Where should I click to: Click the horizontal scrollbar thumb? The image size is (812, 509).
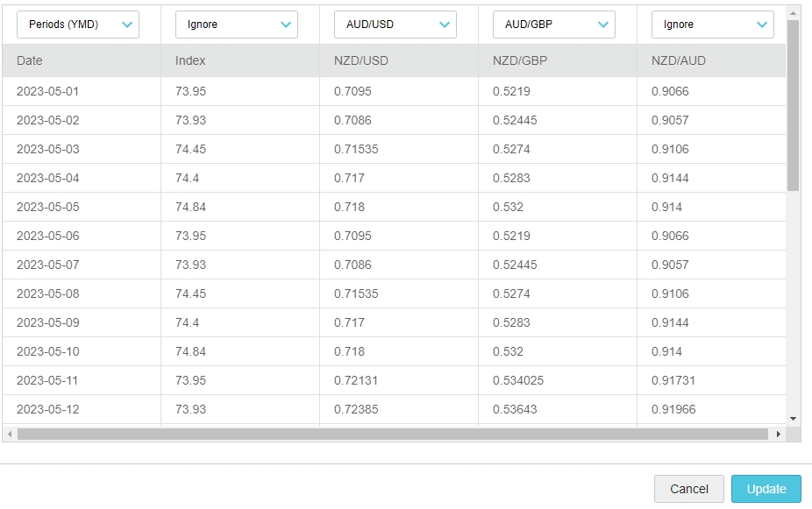point(392,435)
